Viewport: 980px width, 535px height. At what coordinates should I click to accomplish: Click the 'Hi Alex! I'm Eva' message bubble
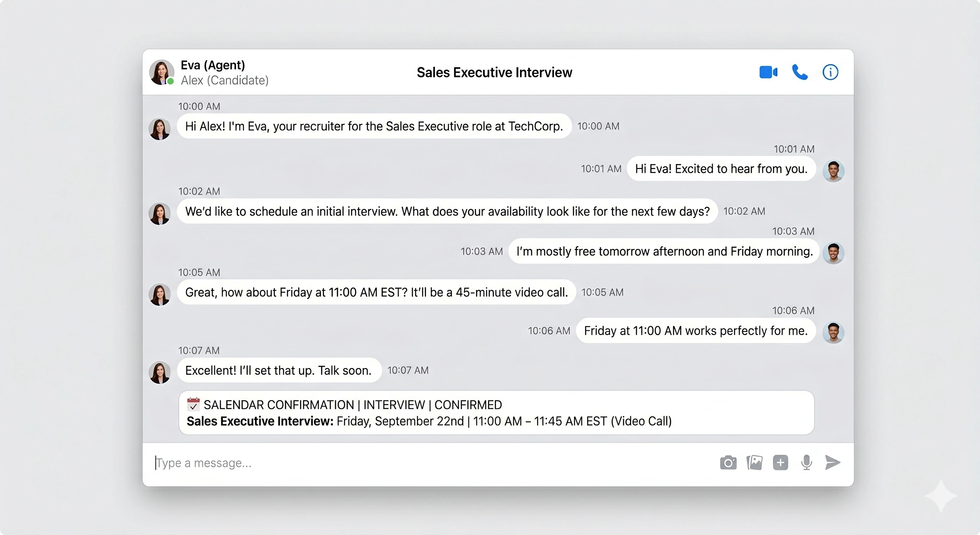tap(374, 126)
